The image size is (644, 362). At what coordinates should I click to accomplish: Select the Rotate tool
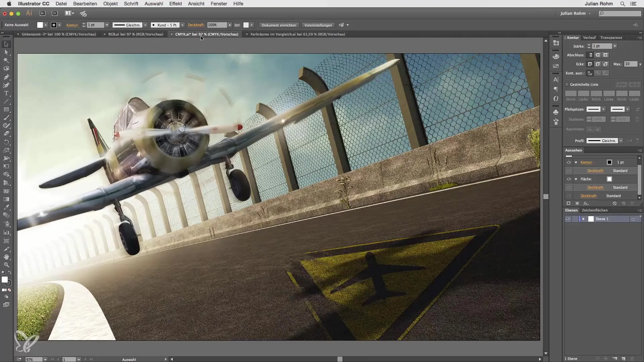coord(6,142)
